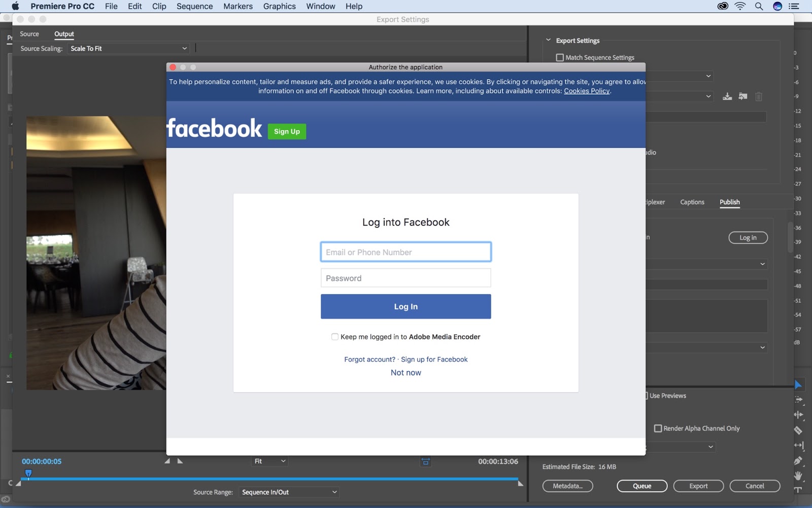The height and width of the screenshot is (508, 812).
Task: Click the video preview thumbnail
Action: (x=96, y=253)
